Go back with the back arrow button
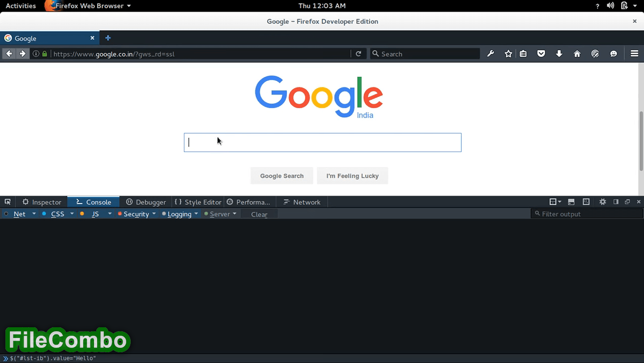Image resolution: width=644 pixels, height=363 pixels. point(9,54)
